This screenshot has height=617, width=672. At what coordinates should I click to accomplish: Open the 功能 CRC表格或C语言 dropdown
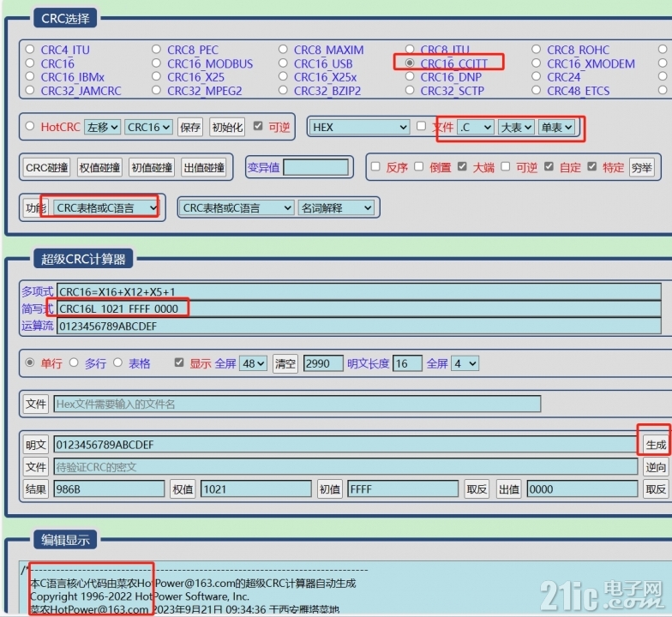106,208
